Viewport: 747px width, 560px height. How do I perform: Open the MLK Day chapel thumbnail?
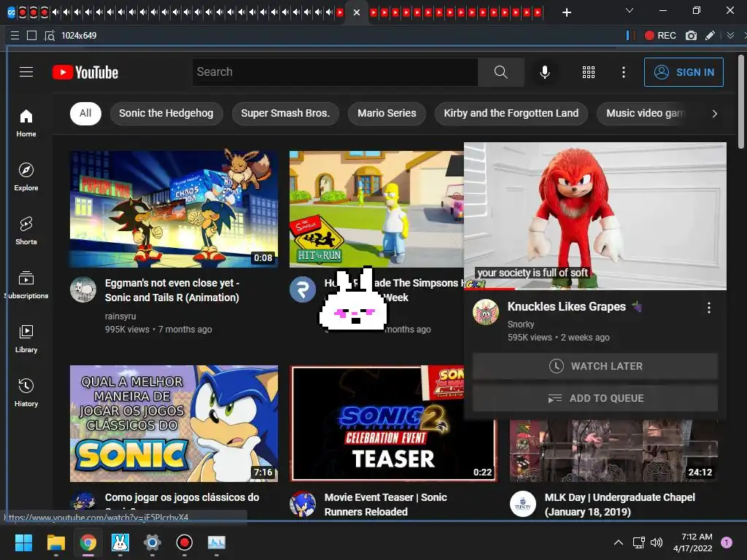pos(614,451)
